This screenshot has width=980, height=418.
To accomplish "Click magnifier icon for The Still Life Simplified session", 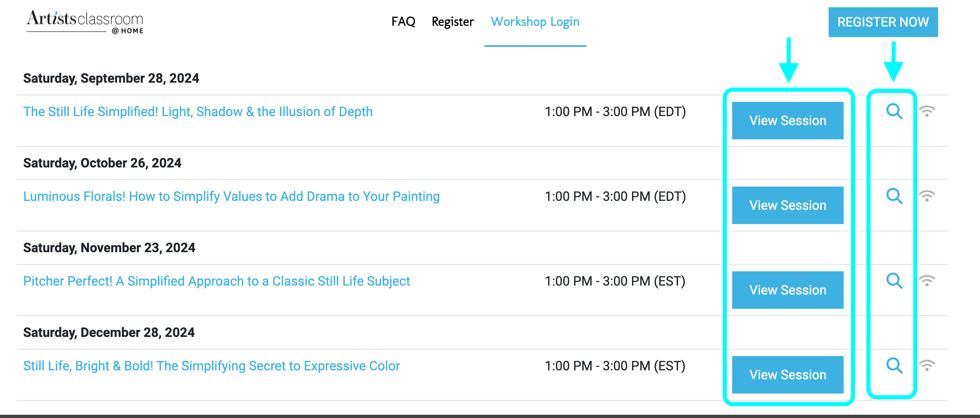I will click(x=894, y=111).
